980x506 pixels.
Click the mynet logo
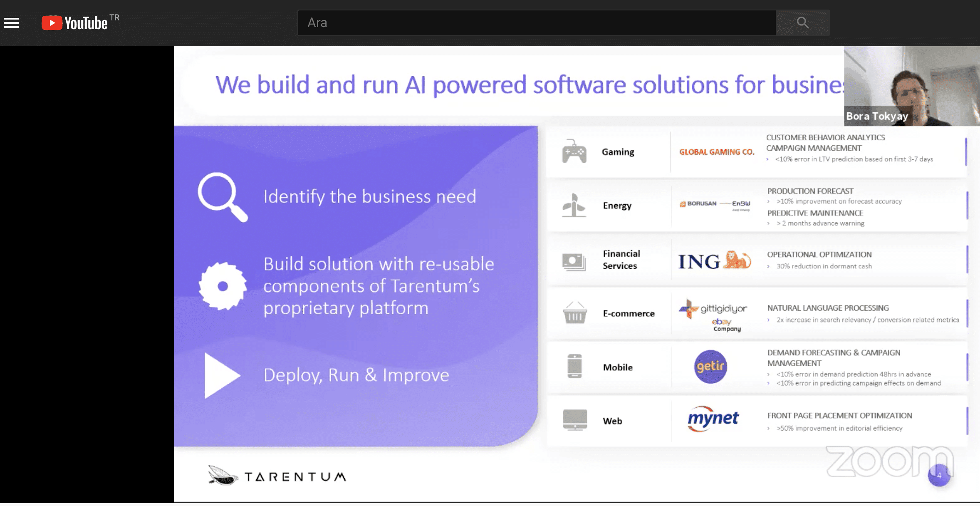[713, 419]
